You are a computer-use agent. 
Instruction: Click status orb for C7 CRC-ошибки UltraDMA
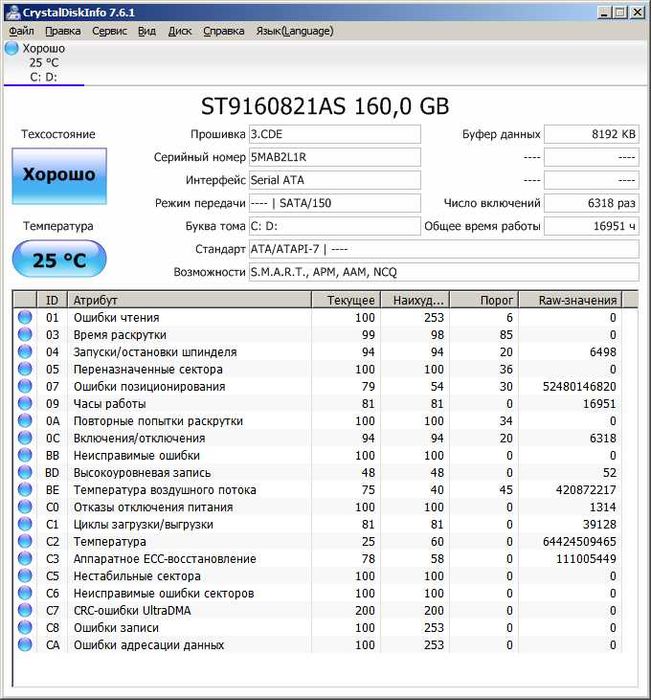pos(25,610)
